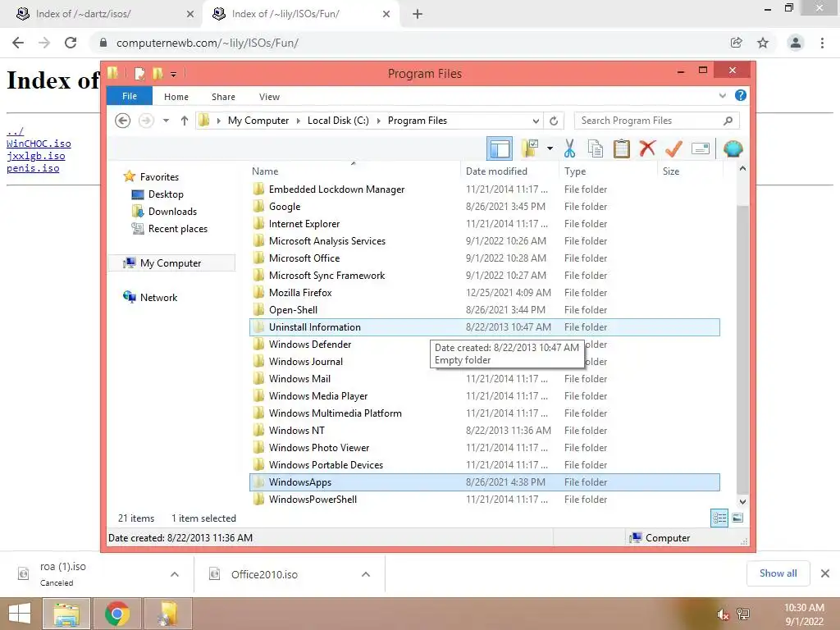
Task: Select Network in navigation pane
Action: point(158,297)
